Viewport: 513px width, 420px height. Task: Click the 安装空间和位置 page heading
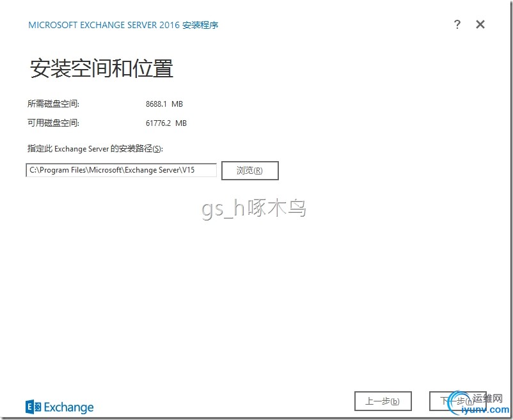tap(102, 68)
